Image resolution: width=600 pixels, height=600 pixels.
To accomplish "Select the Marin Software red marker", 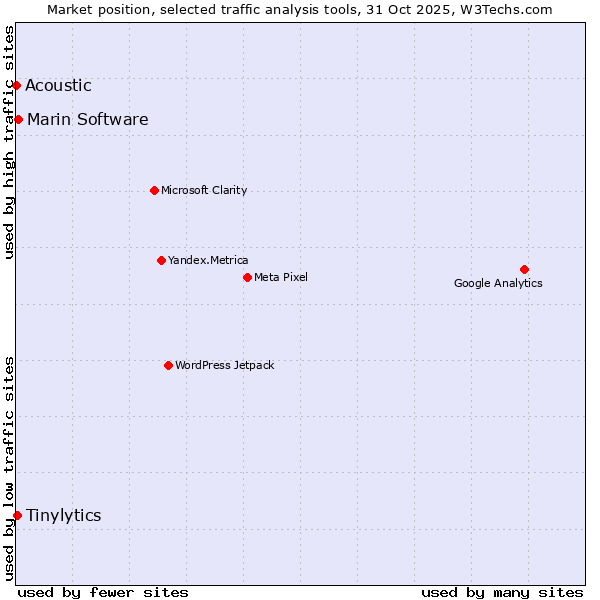I will click(x=18, y=120).
